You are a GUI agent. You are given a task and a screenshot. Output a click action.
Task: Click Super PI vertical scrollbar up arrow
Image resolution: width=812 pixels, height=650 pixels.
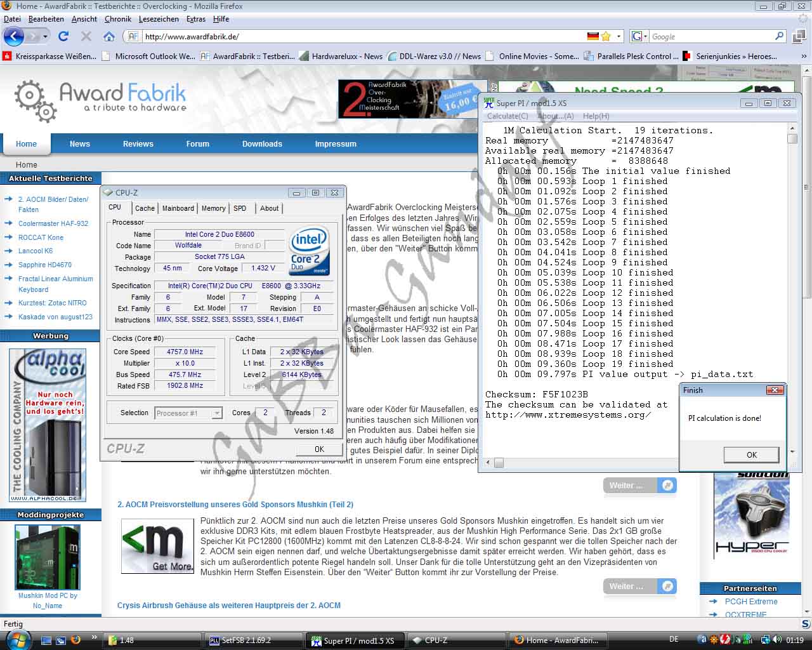(792, 128)
